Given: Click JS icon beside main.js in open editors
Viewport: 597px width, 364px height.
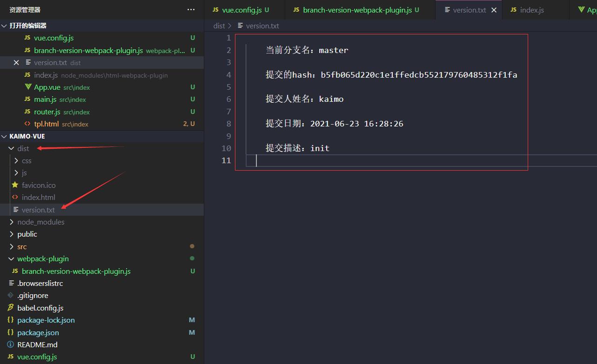Looking at the screenshot, I should pyautogui.click(x=27, y=99).
